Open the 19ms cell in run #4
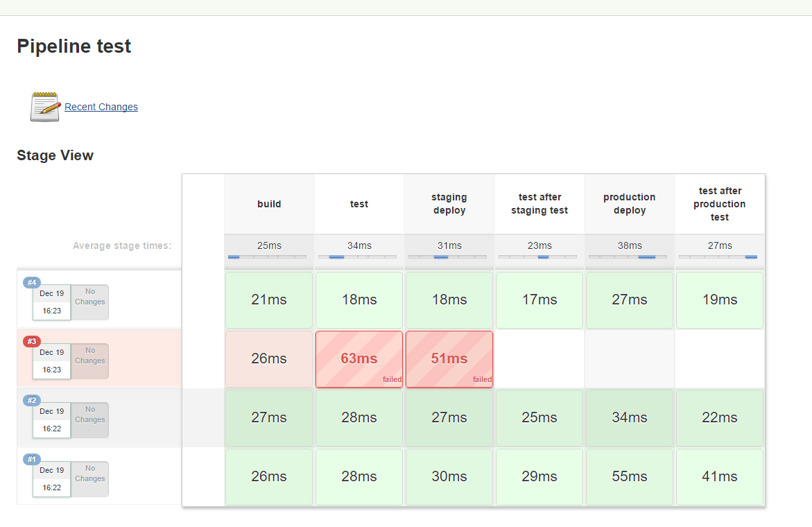812x527 pixels. (720, 300)
